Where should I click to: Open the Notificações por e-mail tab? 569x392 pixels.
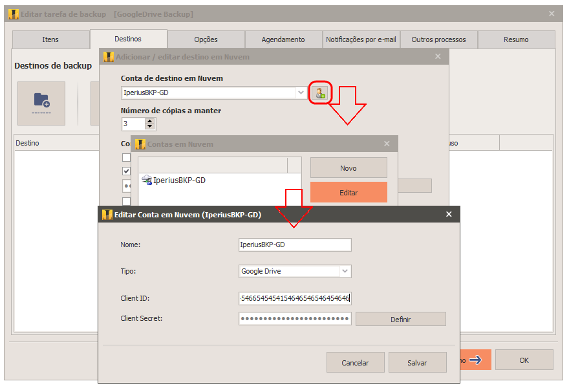click(361, 39)
